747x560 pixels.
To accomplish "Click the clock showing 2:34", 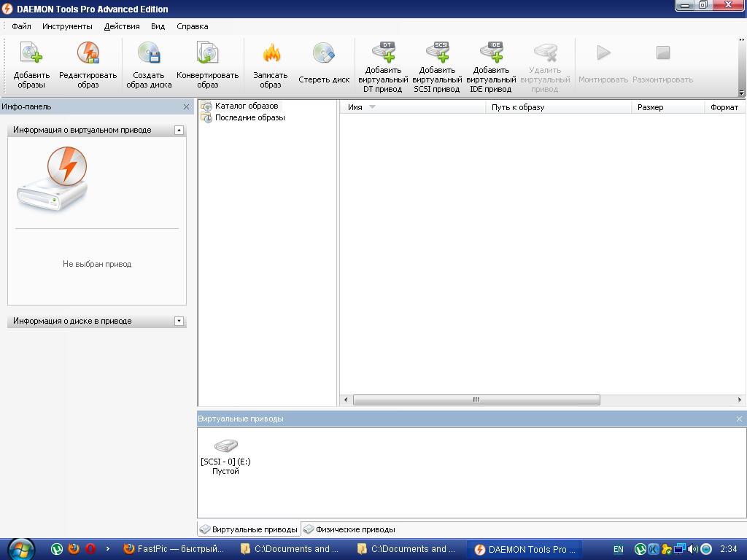I will pyautogui.click(x=729, y=549).
